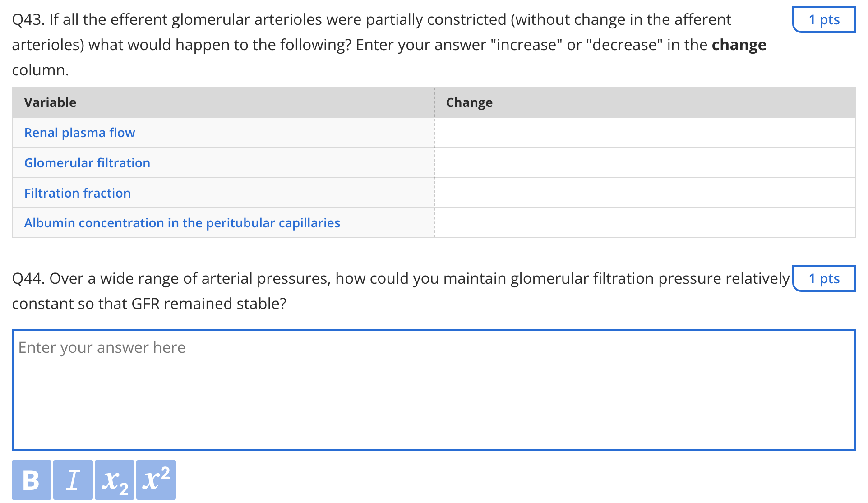
Task: Focus the Q44 answer text box
Action: coord(434,390)
